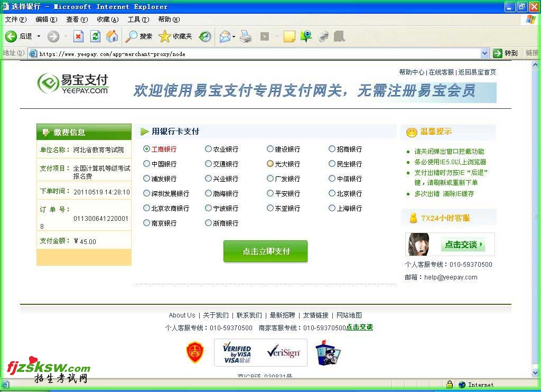This screenshot has height=392, width=541.
Task: Open the Mail button dropdown arrow
Action: [234, 36]
